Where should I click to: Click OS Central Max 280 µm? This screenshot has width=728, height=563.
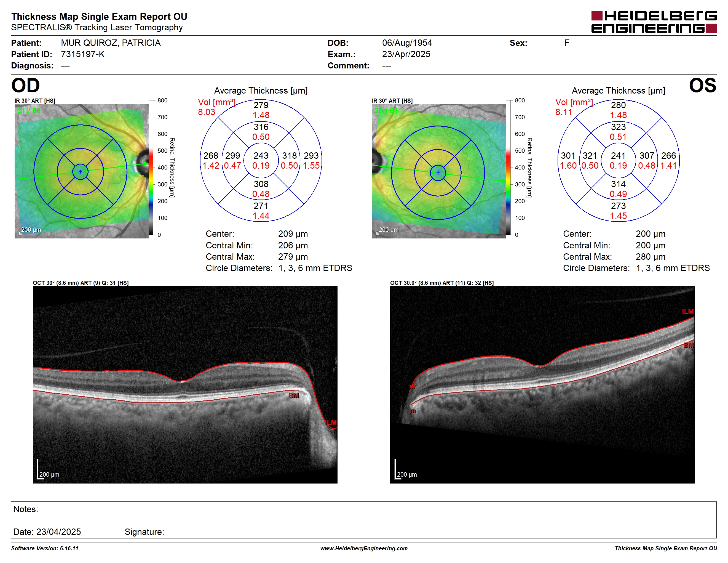651,257
